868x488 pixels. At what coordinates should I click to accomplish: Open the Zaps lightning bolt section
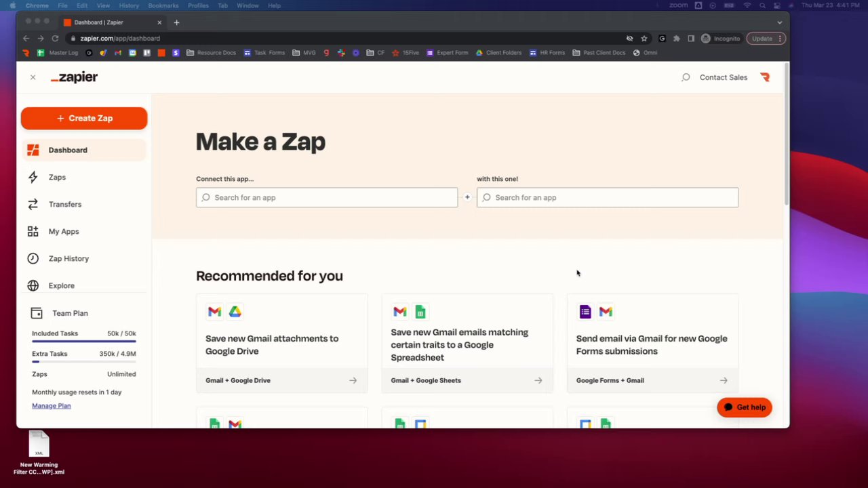click(x=84, y=177)
